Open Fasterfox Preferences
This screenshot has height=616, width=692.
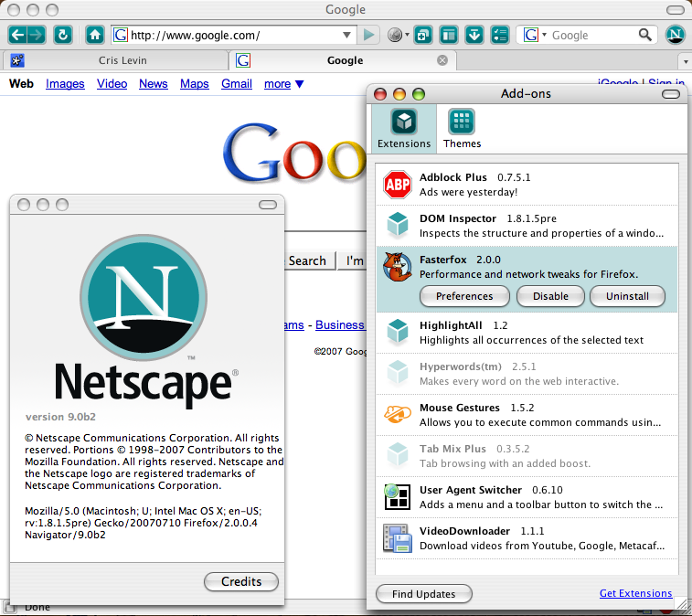464,296
